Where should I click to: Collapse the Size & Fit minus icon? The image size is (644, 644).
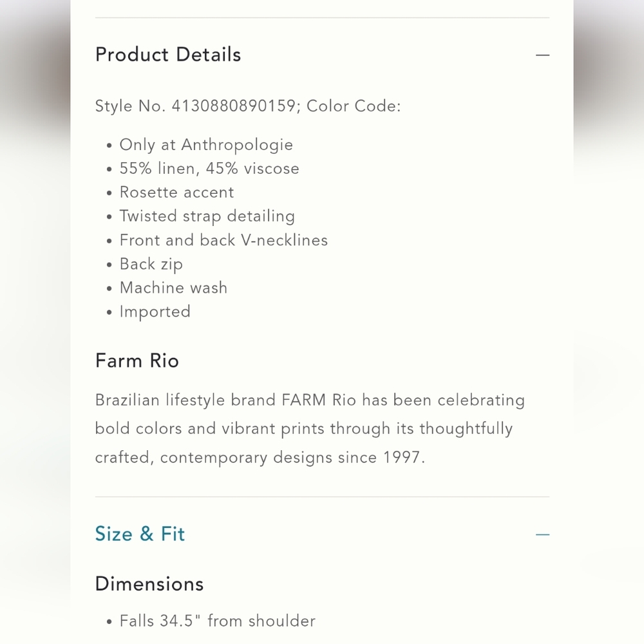coord(542,535)
